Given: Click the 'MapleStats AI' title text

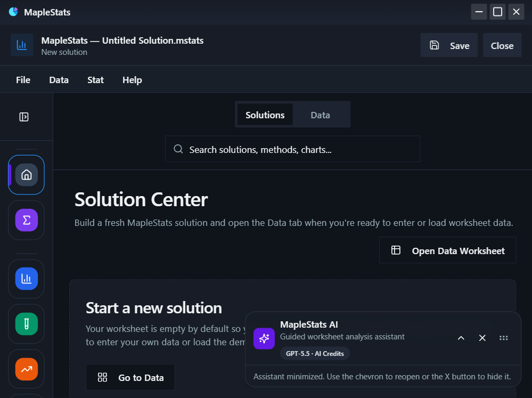Looking at the screenshot, I should click(x=309, y=324).
